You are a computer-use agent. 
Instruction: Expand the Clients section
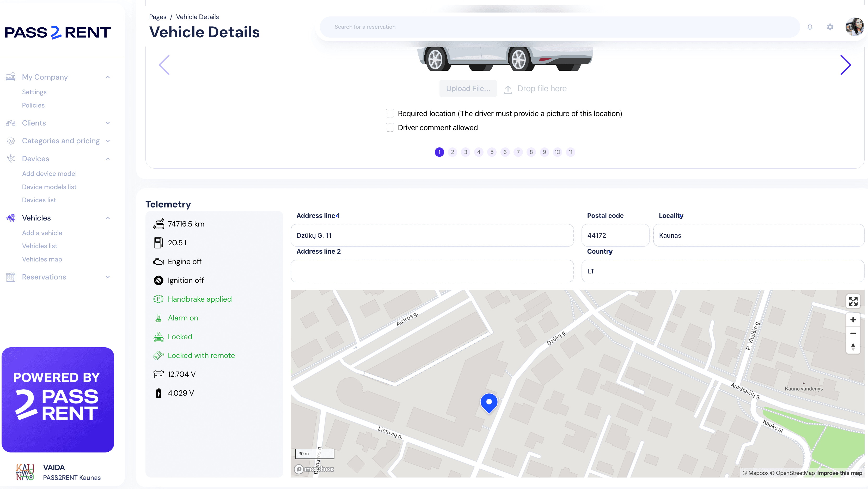point(107,123)
